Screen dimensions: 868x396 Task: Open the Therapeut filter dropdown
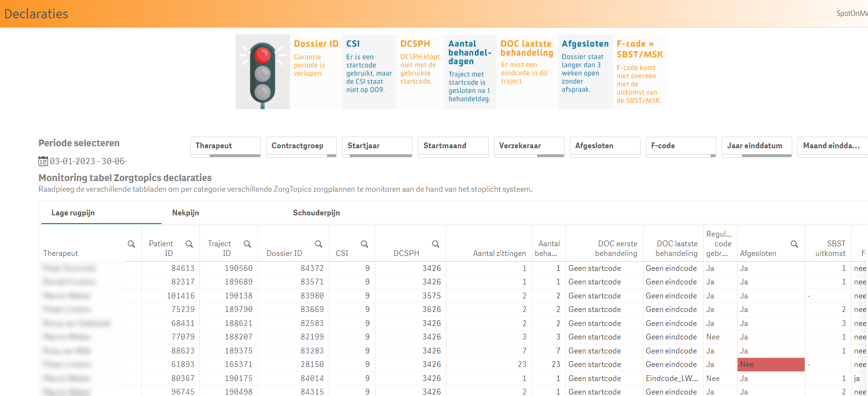pyautogui.click(x=225, y=146)
